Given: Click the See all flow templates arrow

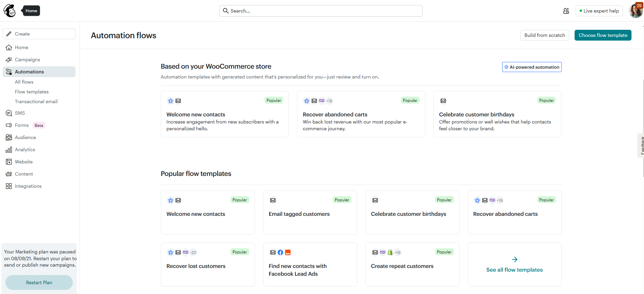Looking at the screenshot, I should coord(514,259).
